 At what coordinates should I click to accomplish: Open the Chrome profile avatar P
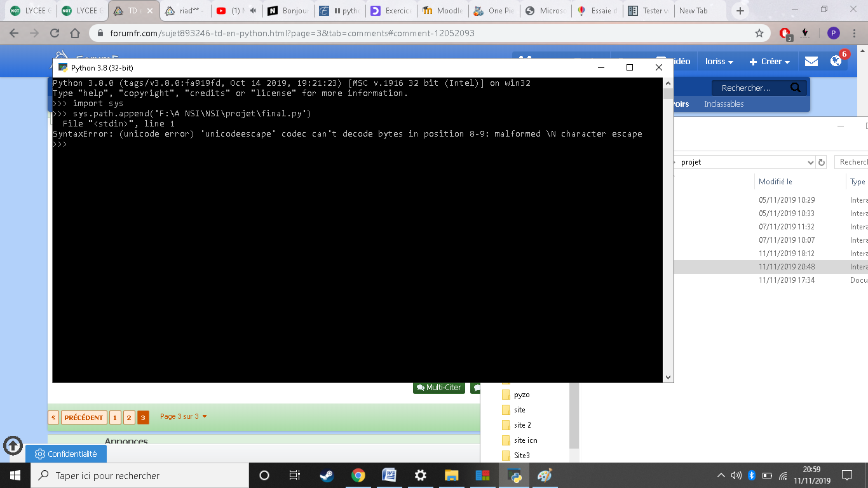[x=834, y=33]
